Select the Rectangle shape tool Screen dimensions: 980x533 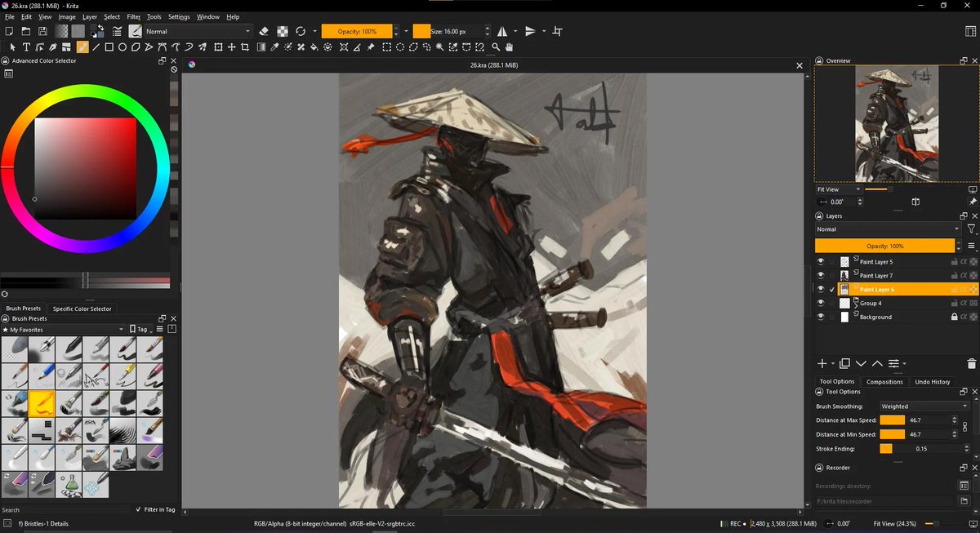[x=109, y=47]
